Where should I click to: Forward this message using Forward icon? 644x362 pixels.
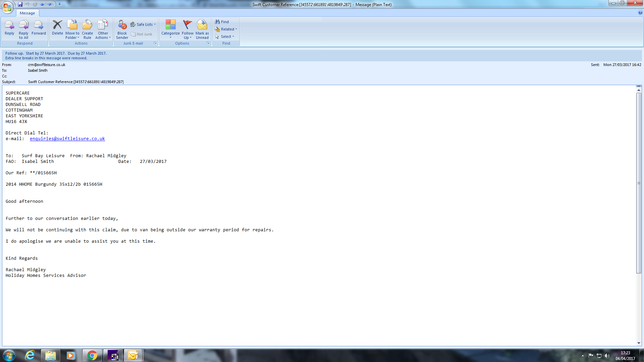point(39,26)
